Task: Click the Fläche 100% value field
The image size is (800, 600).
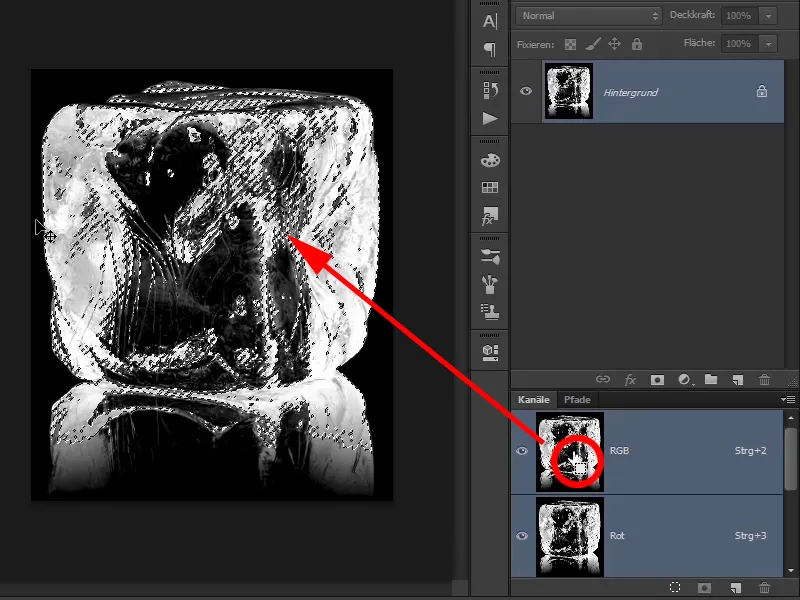Action: click(738, 44)
